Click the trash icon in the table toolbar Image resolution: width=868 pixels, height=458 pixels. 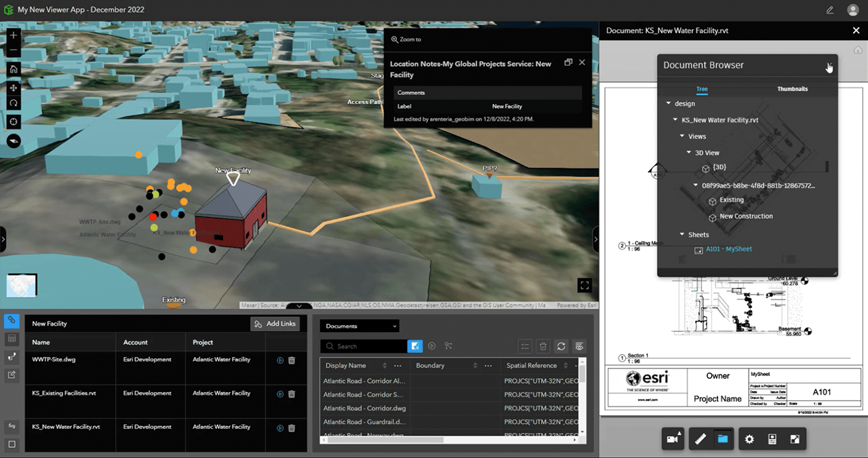click(x=543, y=346)
